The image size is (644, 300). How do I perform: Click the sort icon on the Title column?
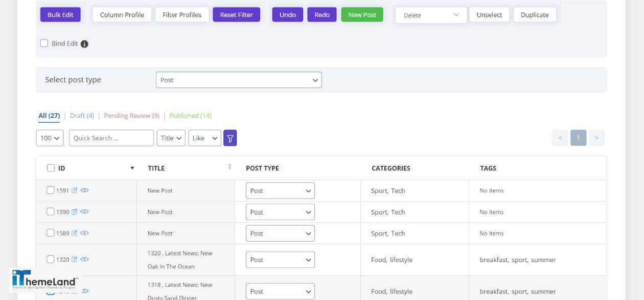(229, 167)
